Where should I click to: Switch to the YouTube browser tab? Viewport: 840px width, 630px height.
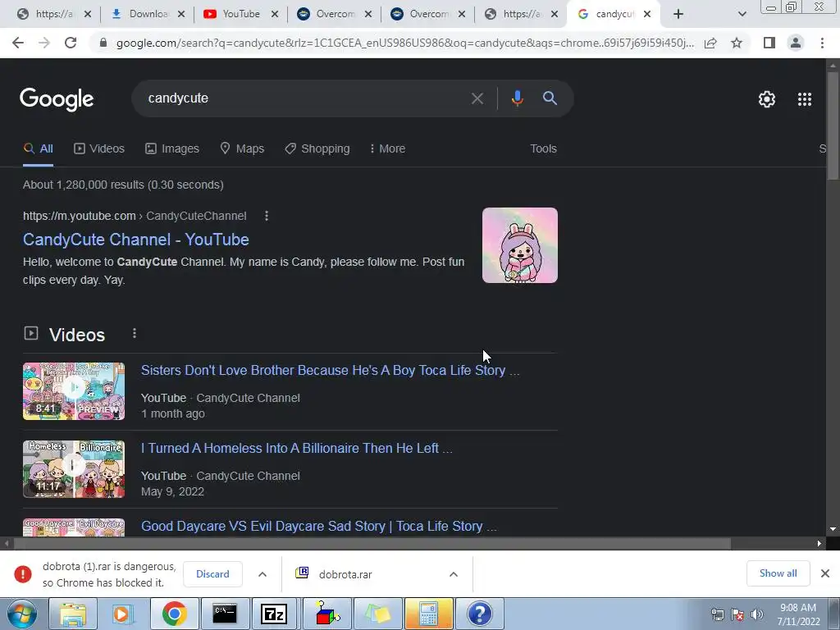click(234, 14)
